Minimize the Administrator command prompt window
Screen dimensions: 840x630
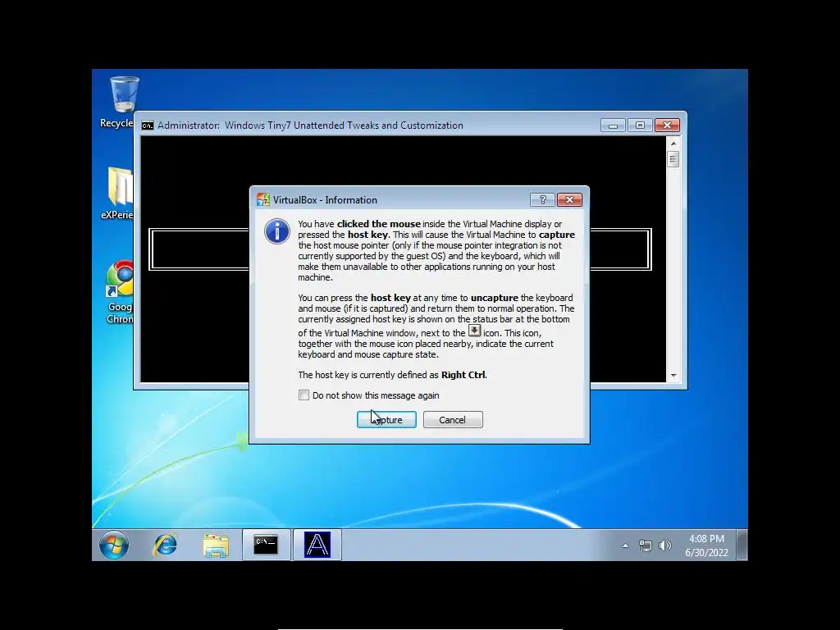(x=613, y=126)
